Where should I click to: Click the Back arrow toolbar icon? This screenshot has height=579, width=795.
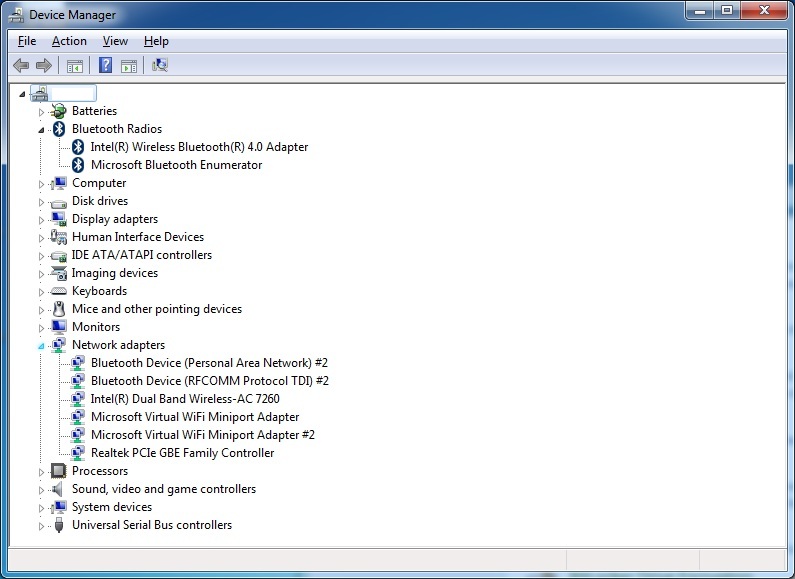[x=21, y=65]
